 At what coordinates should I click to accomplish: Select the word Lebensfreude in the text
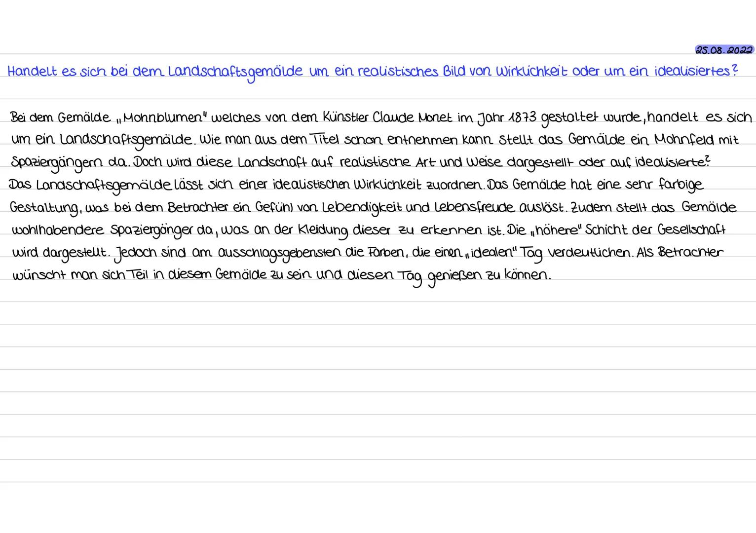[x=474, y=206]
